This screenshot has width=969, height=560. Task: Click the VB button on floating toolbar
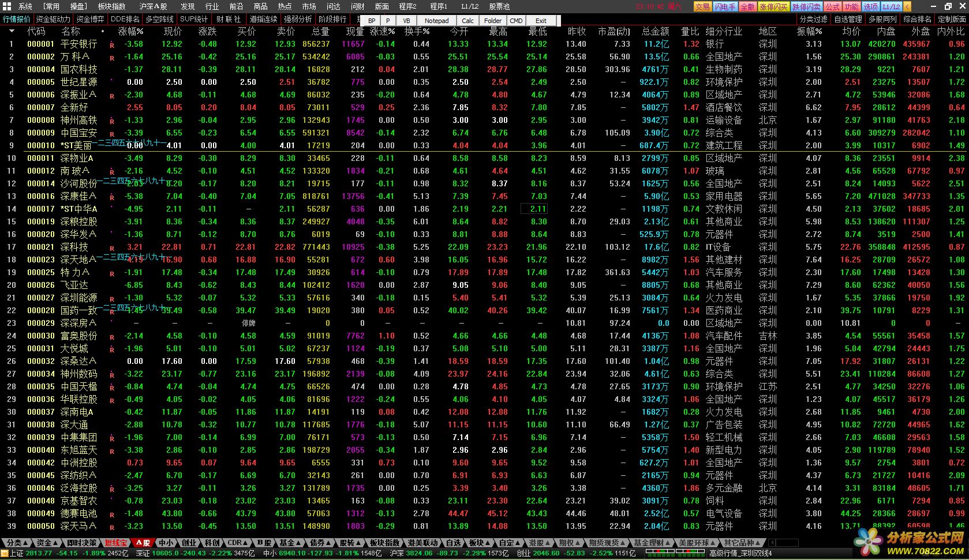406,21
